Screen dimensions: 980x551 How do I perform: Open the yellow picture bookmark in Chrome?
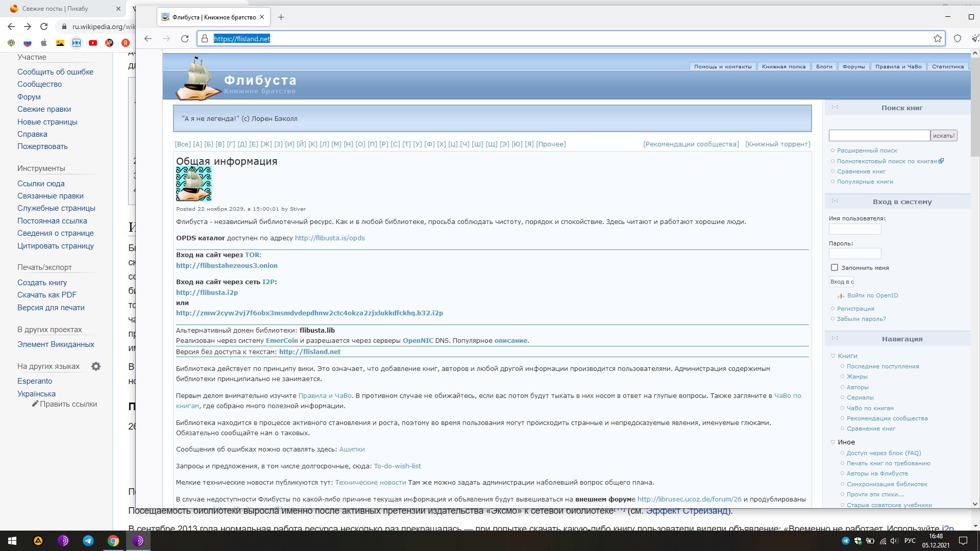tap(60, 43)
